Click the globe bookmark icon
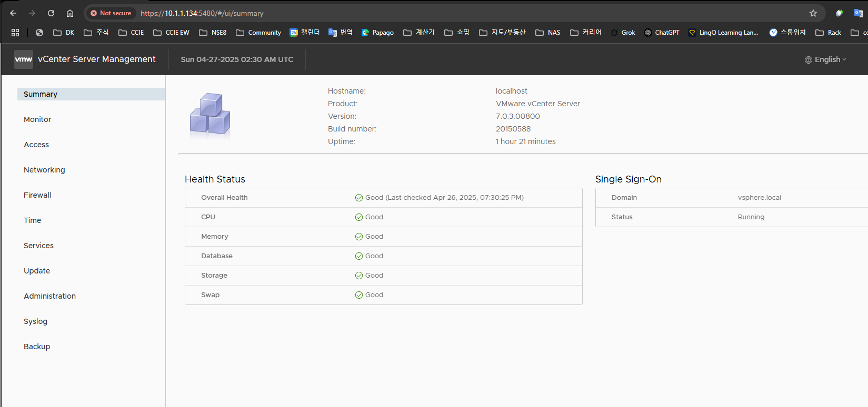This screenshot has height=407, width=868. [x=39, y=33]
